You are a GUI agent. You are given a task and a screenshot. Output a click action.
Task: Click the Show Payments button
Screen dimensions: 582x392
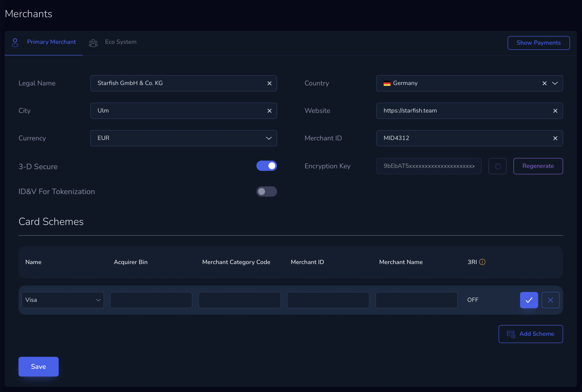point(538,43)
